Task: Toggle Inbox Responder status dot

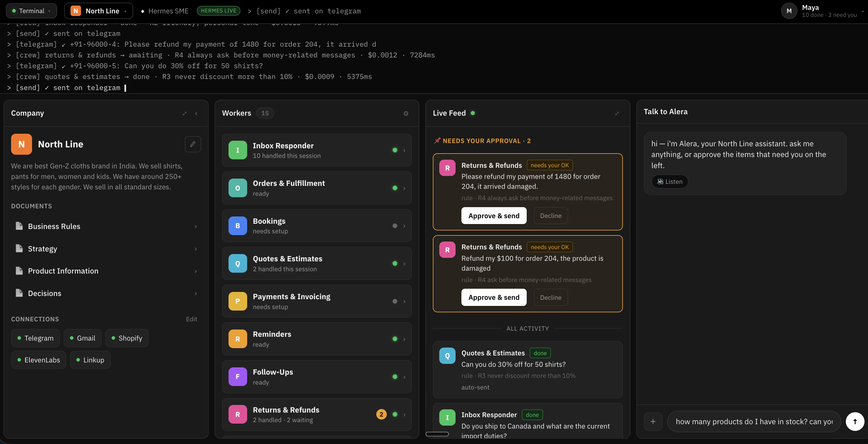Action: coord(395,150)
